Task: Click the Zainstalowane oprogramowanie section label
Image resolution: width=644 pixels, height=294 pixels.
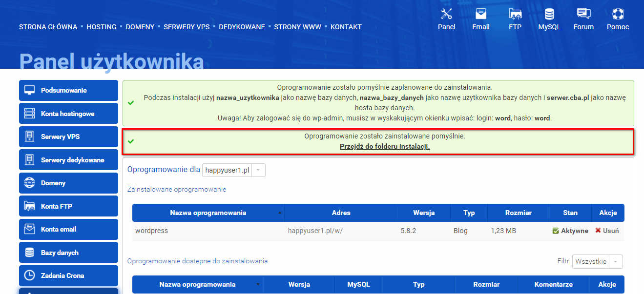Action: click(x=177, y=189)
